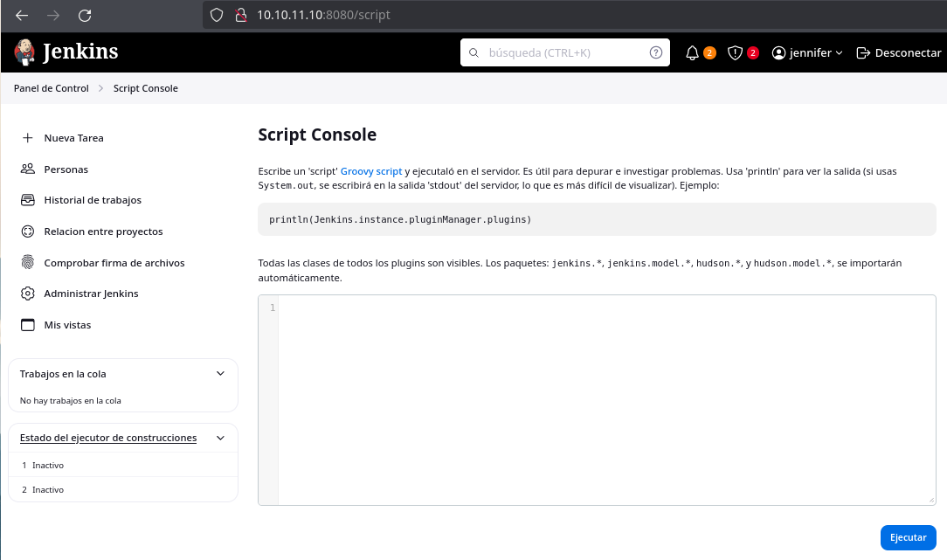Image resolution: width=947 pixels, height=560 pixels.
Task: Click the plus icon for Nueva Tarea
Action: coord(28,138)
